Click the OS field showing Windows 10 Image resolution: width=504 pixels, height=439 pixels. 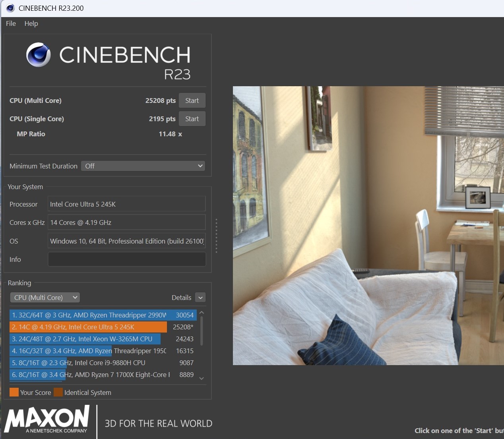click(x=126, y=241)
